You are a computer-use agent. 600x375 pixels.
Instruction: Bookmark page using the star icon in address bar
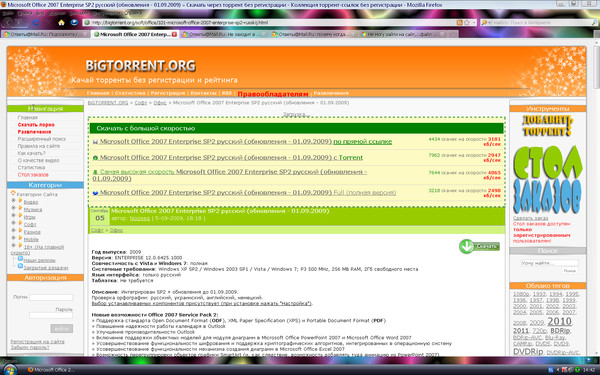467,23
